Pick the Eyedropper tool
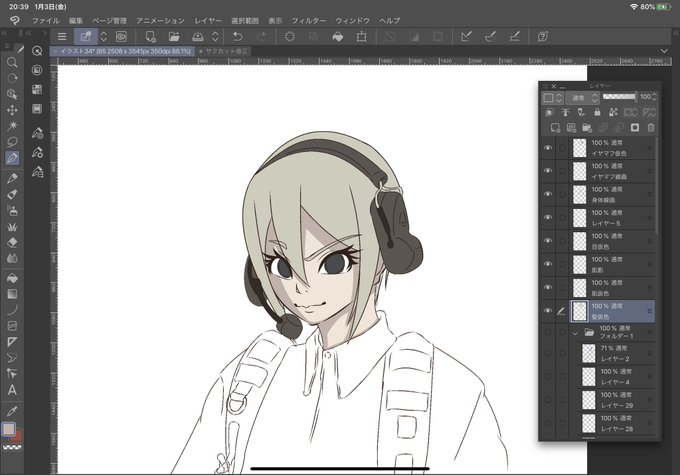The width and height of the screenshot is (680, 475). [12, 410]
